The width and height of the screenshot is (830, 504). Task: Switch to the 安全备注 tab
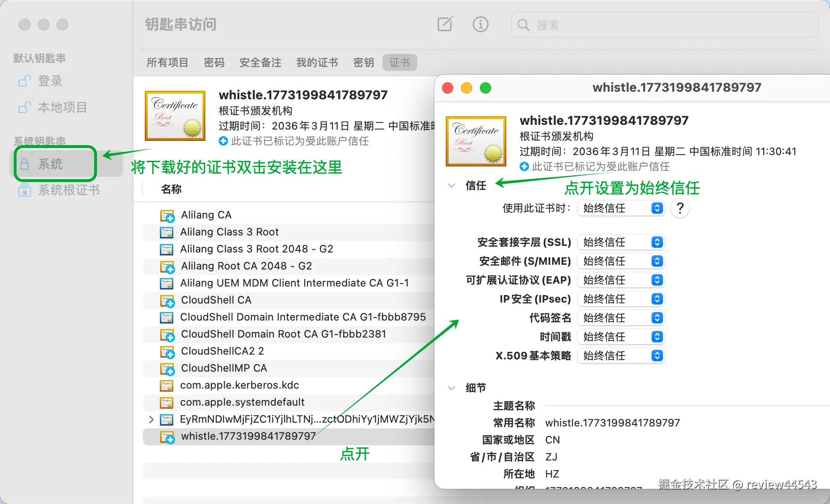[x=260, y=62]
